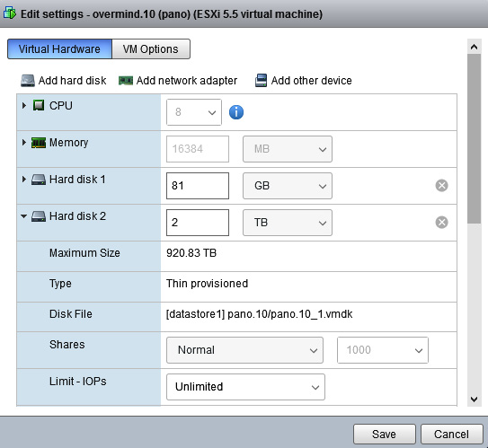Click the Edit settings window title text
The height and width of the screenshot is (448, 488).
click(172, 14)
